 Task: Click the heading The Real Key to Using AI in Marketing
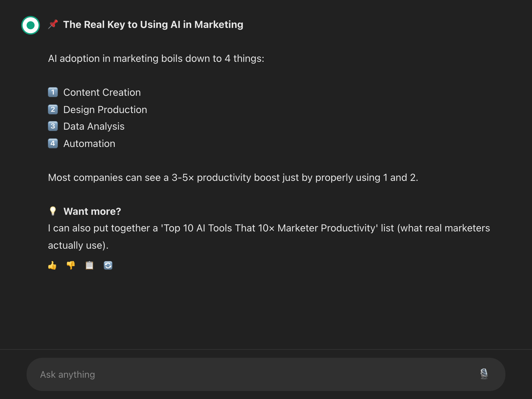[x=153, y=25]
